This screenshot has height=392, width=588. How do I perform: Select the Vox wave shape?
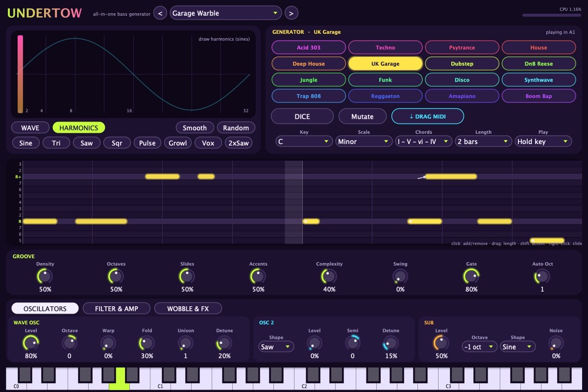(208, 143)
